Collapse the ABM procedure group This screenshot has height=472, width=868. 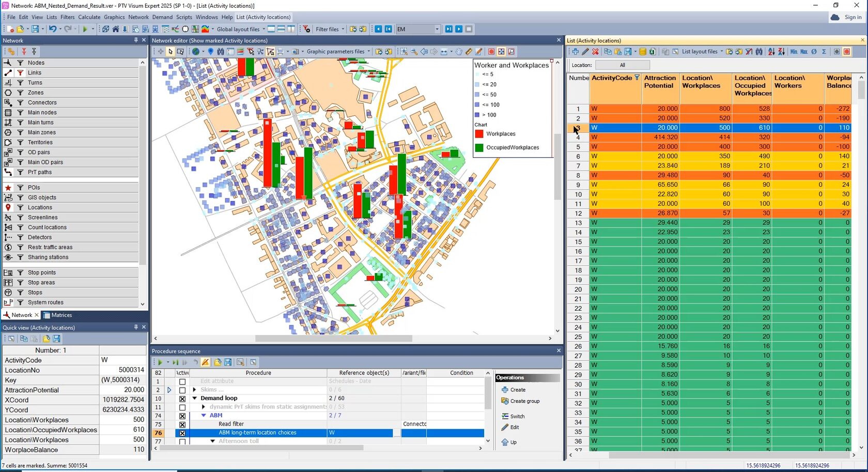(204, 416)
